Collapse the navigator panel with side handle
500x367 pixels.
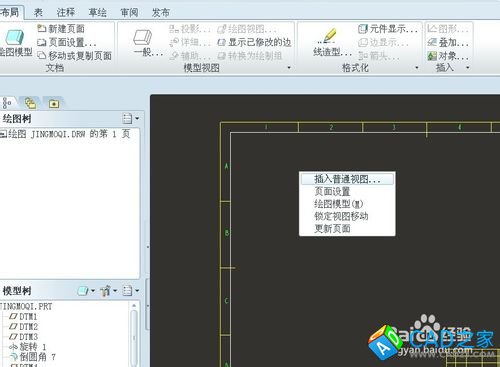pyautogui.click(x=147, y=247)
